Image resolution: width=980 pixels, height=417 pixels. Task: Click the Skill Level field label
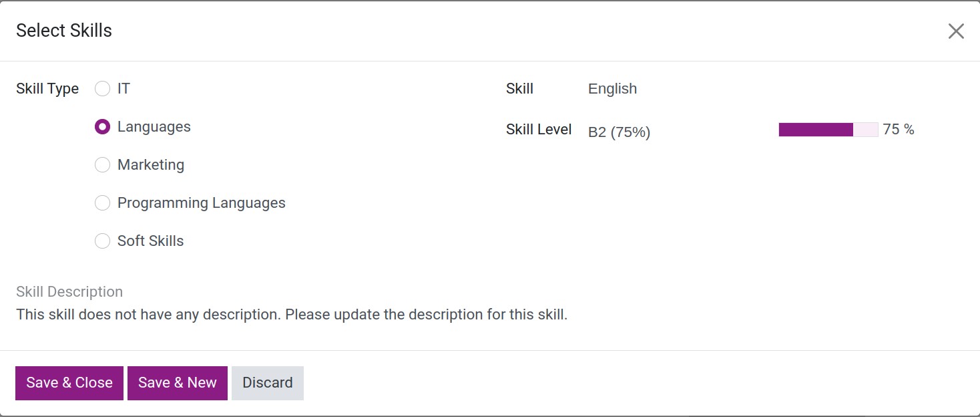(539, 129)
